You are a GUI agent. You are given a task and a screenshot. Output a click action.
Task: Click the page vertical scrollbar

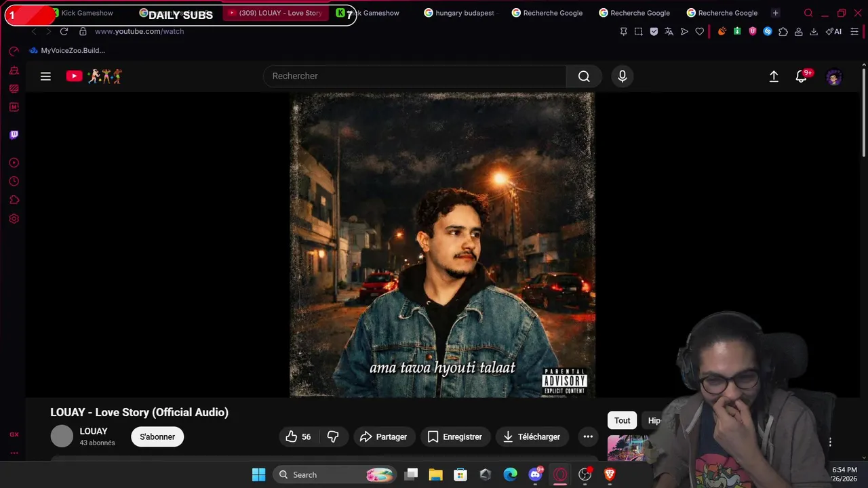tap(863, 112)
